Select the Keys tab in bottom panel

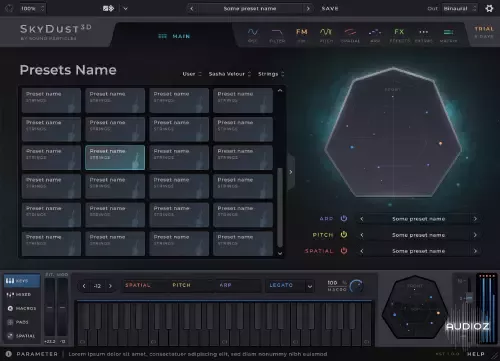[22, 281]
